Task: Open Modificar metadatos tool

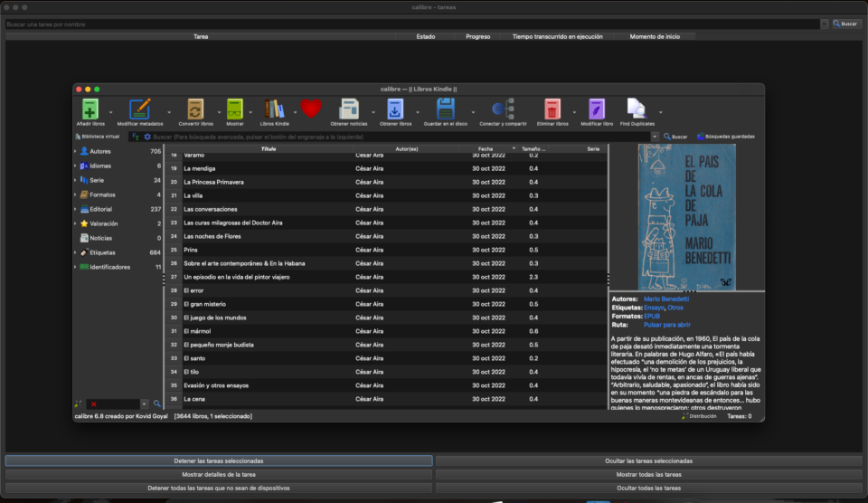Action: click(140, 109)
